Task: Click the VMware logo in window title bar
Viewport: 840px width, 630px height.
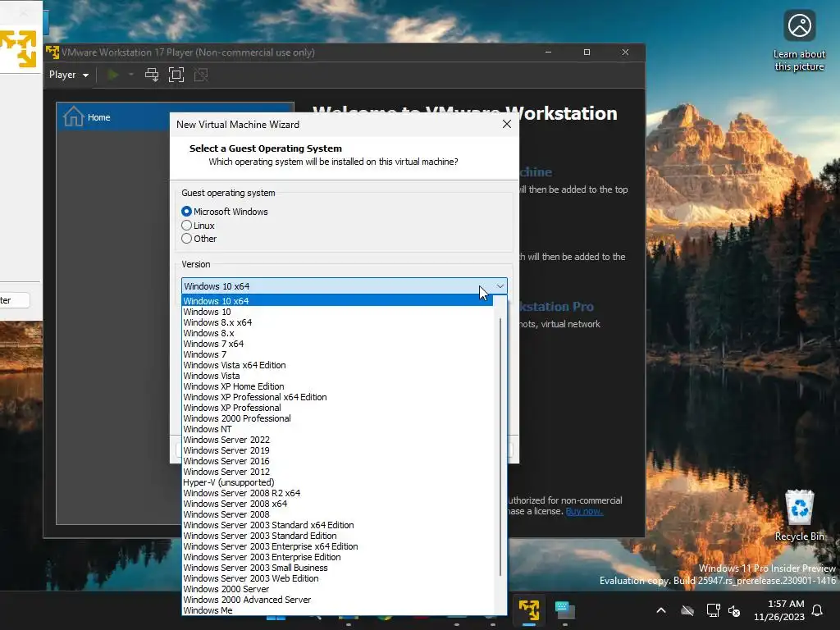Action: 52,52
